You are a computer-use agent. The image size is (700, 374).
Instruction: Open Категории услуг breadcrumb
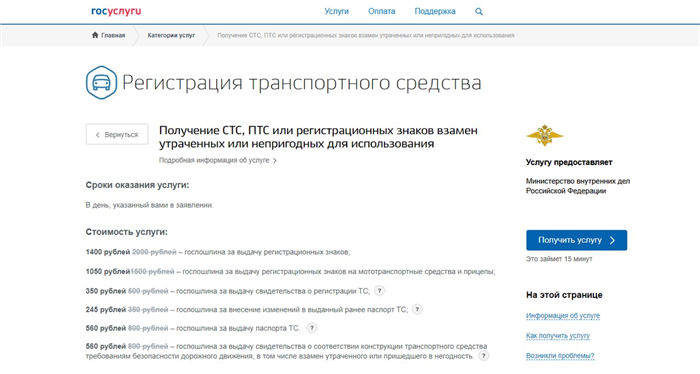pos(171,35)
